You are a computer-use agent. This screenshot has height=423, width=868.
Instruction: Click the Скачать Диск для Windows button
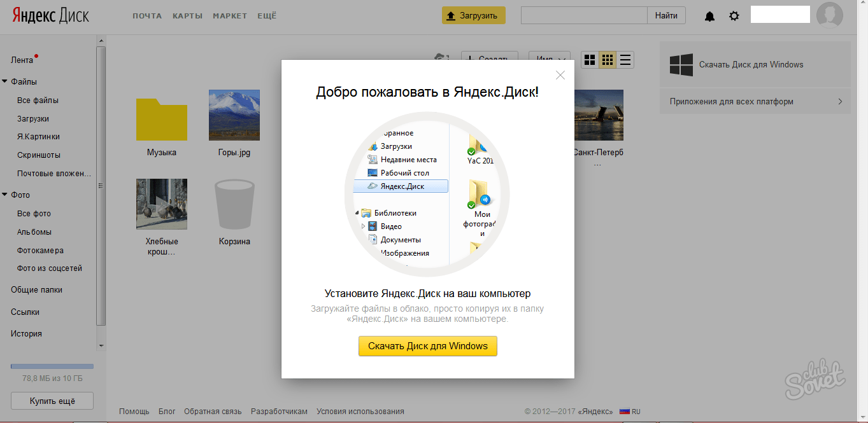[x=427, y=346]
